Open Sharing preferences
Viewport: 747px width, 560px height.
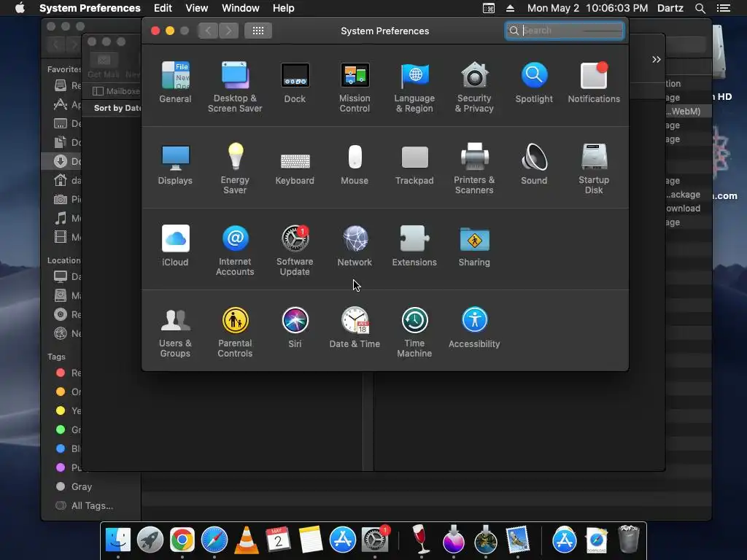[474, 246]
